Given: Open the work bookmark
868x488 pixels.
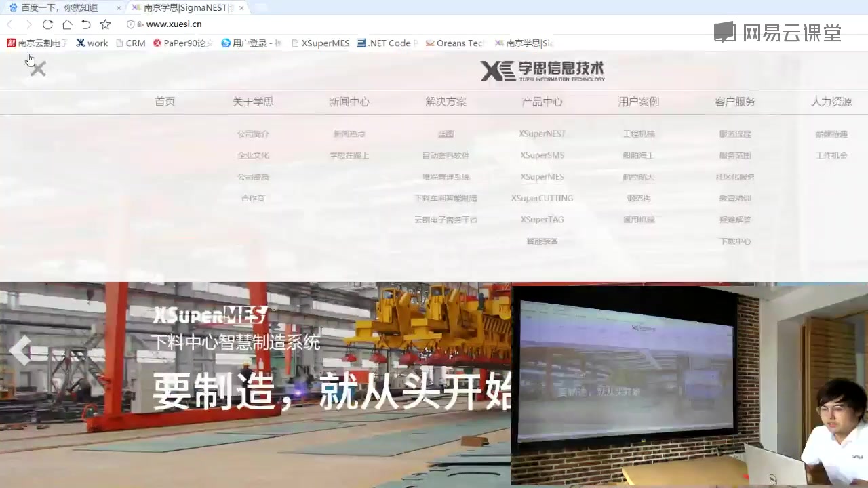Looking at the screenshot, I should (92, 43).
